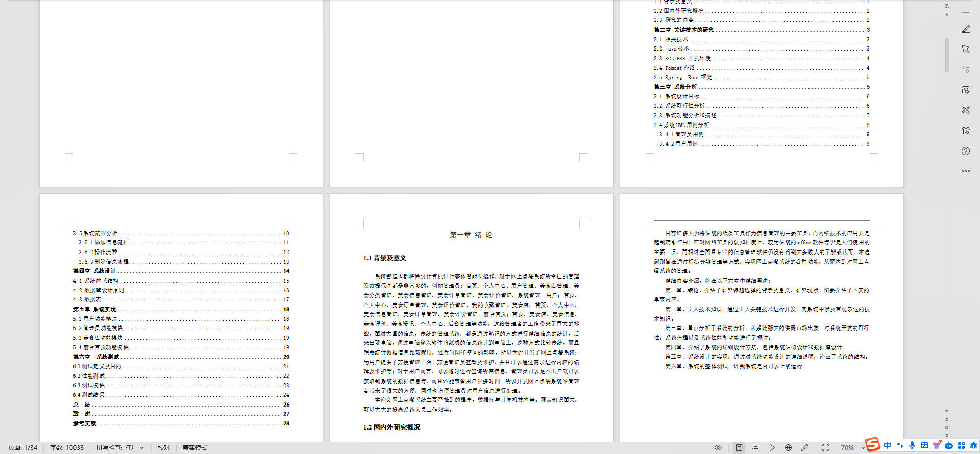Open the zoom percentage dropdown arrow

(863, 448)
